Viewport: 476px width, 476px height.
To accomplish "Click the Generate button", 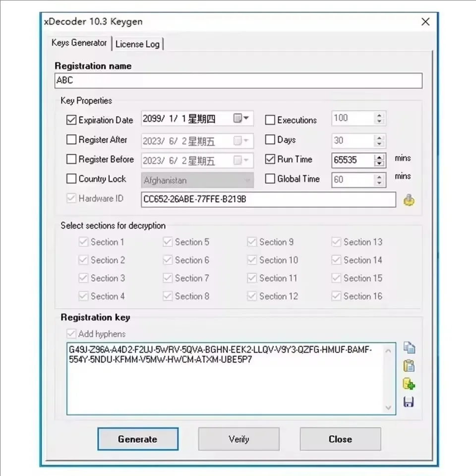I will pos(138,439).
